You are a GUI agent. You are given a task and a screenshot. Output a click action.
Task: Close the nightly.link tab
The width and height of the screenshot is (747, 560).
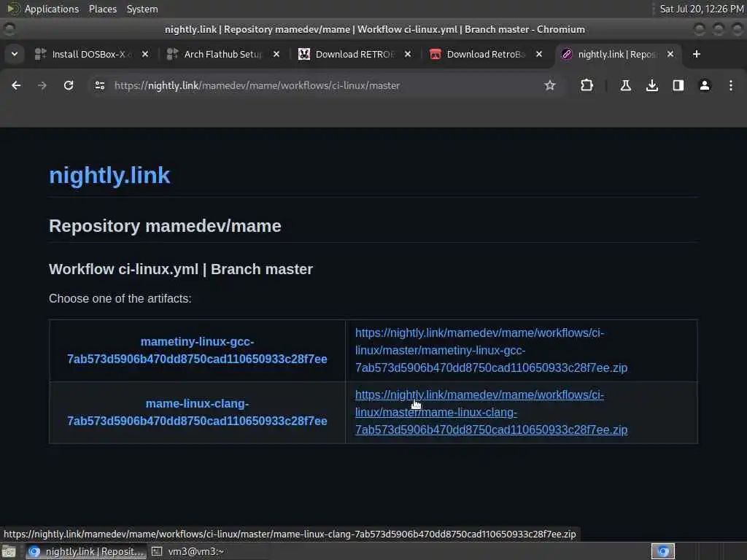pos(670,54)
